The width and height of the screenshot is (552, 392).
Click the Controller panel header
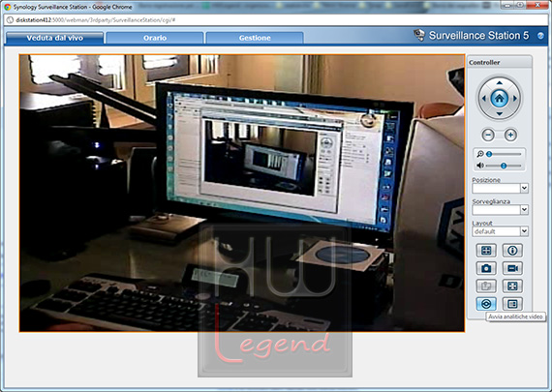[x=499, y=62]
